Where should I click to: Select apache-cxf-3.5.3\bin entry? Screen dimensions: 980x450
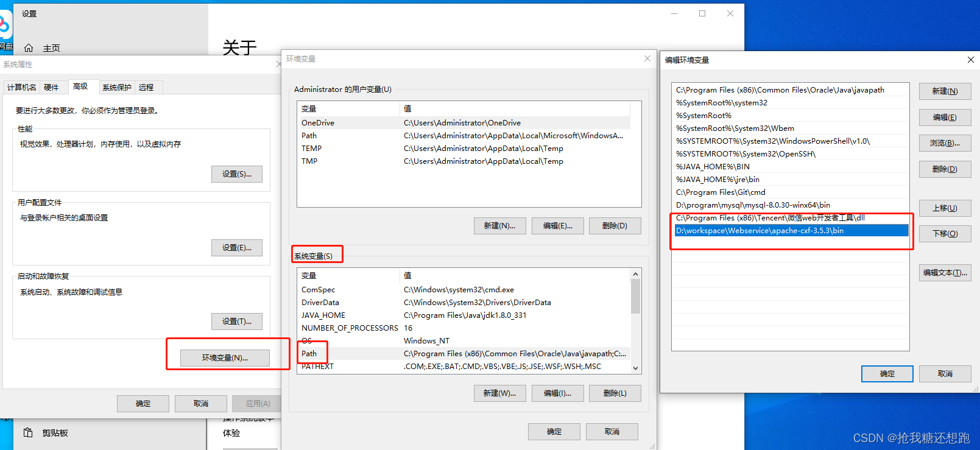(x=791, y=231)
